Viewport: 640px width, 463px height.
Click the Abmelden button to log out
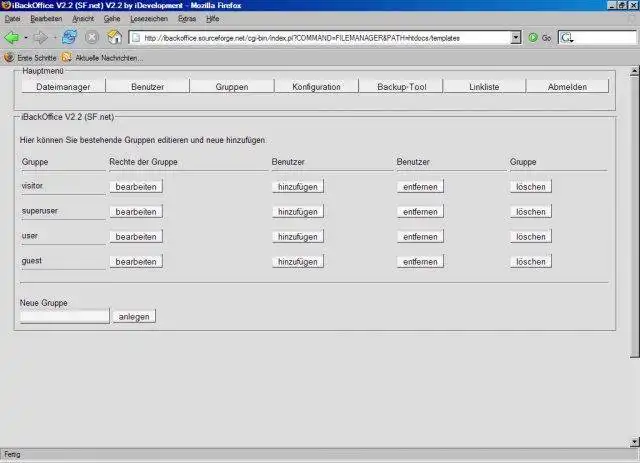point(567,87)
